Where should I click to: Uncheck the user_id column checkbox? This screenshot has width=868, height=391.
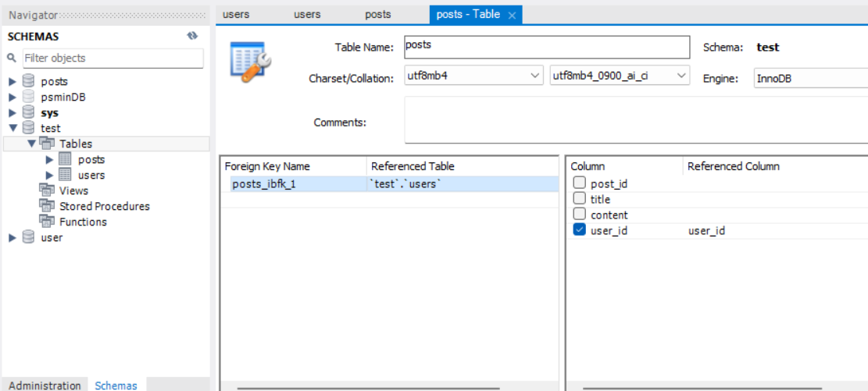tap(579, 230)
